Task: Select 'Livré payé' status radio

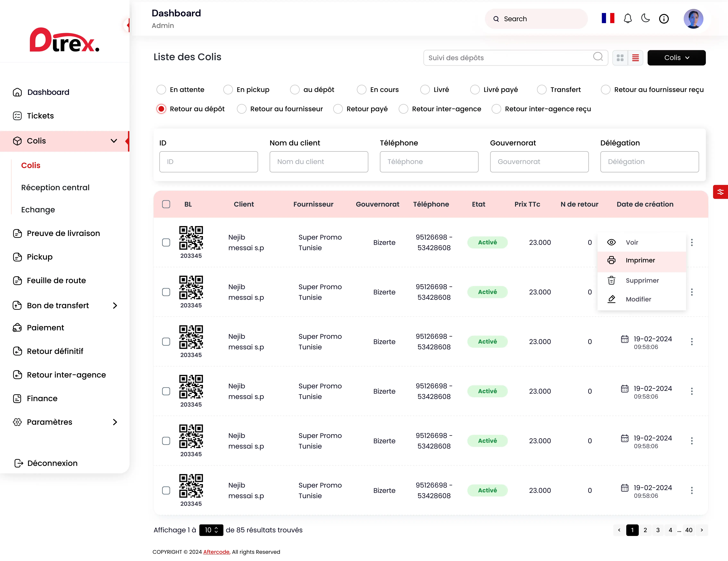Action: point(475,90)
